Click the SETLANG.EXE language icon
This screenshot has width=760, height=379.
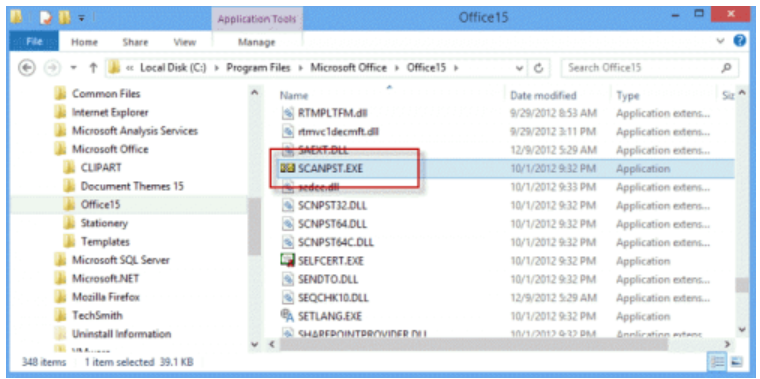(288, 316)
